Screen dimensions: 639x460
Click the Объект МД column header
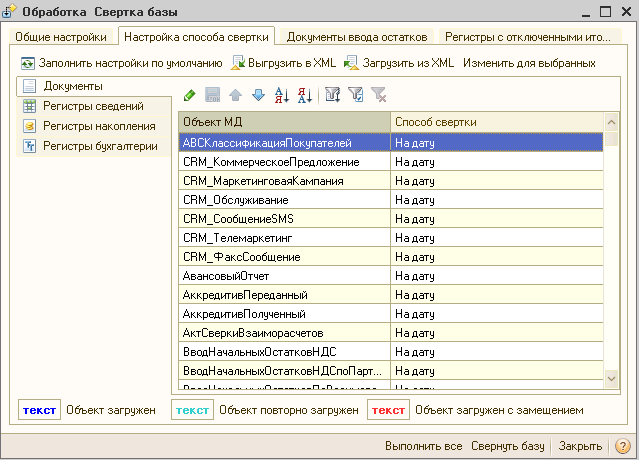(285, 121)
